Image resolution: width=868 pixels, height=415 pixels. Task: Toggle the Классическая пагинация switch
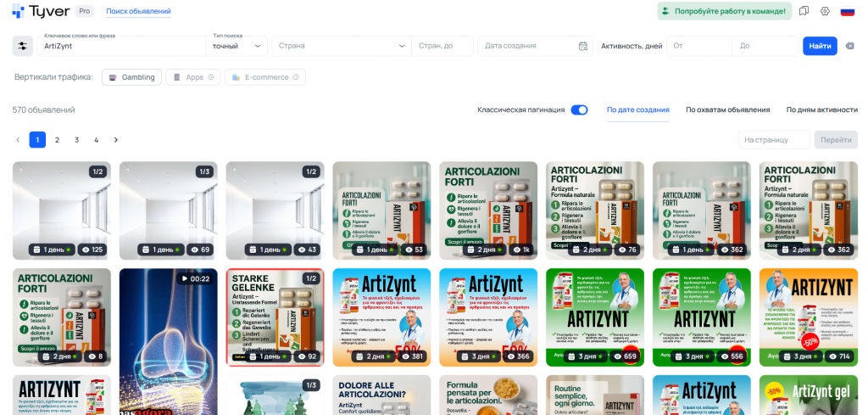point(579,109)
